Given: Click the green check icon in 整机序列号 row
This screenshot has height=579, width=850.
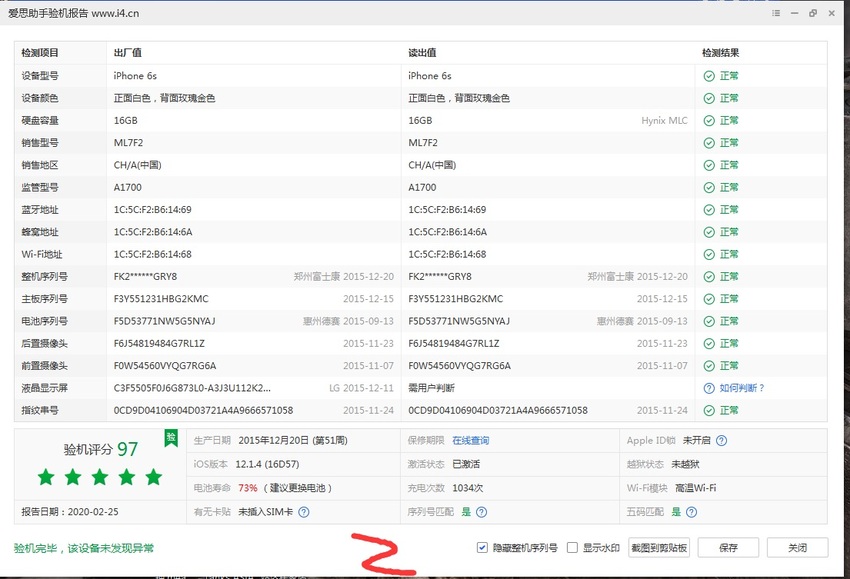Looking at the screenshot, I should (709, 276).
